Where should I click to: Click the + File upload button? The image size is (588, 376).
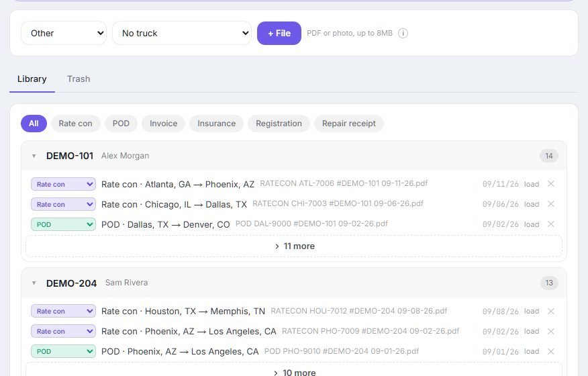pos(279,33)
